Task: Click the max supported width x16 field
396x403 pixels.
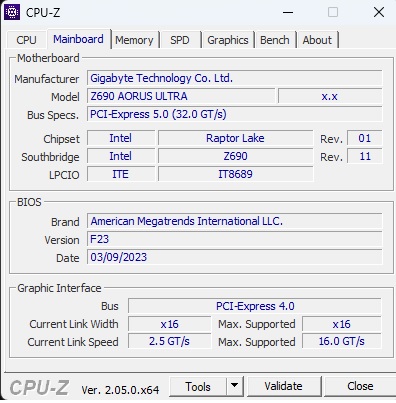Action: 342,324
